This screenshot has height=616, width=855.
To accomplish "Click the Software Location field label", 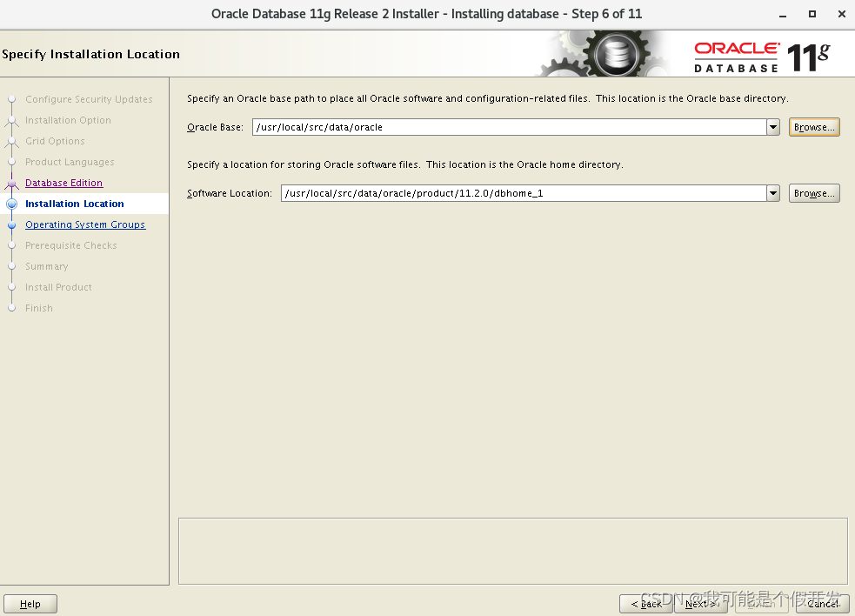I will coord(230,193).
